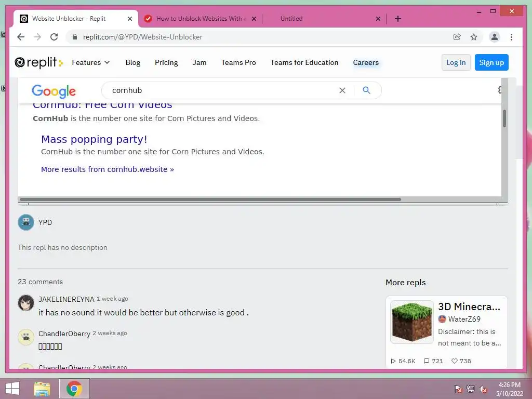Click the WaterZ69 author avatar
Image resolution: width=532 pixels, height=399 pixels.
point(442,319)
